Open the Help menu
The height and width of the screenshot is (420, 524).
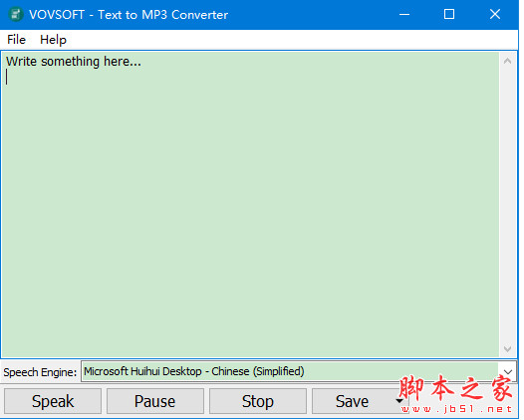click(x=53, y=40)
